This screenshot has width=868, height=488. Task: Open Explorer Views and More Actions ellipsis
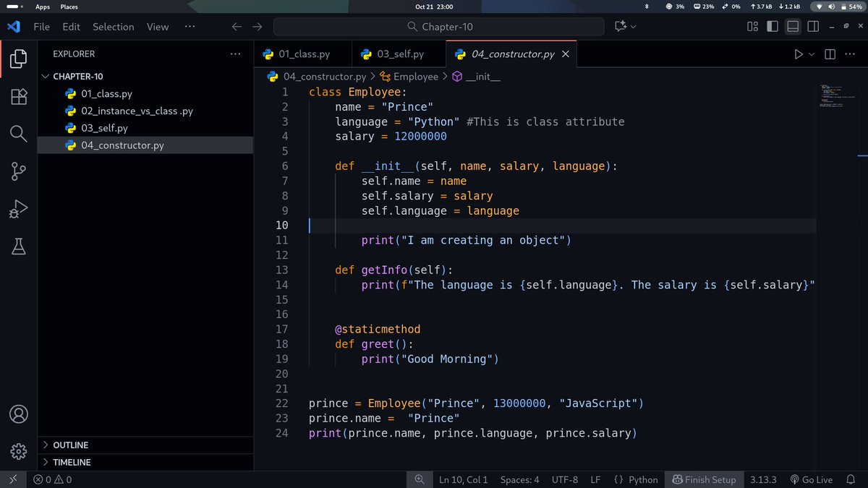235,54
